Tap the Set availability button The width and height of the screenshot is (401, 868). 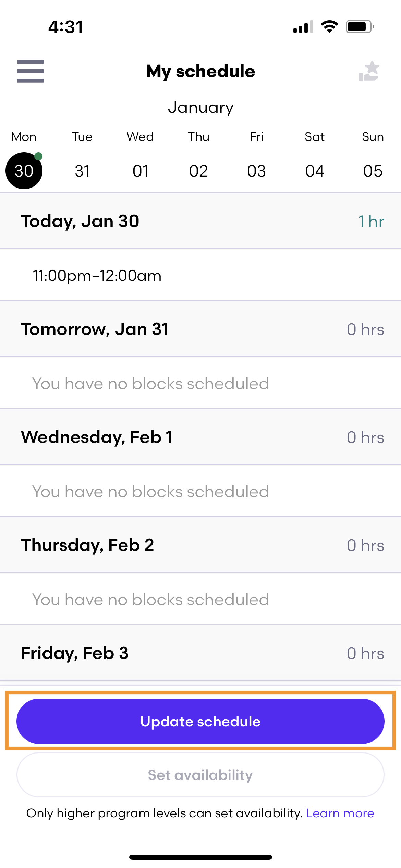click(200, 775)
